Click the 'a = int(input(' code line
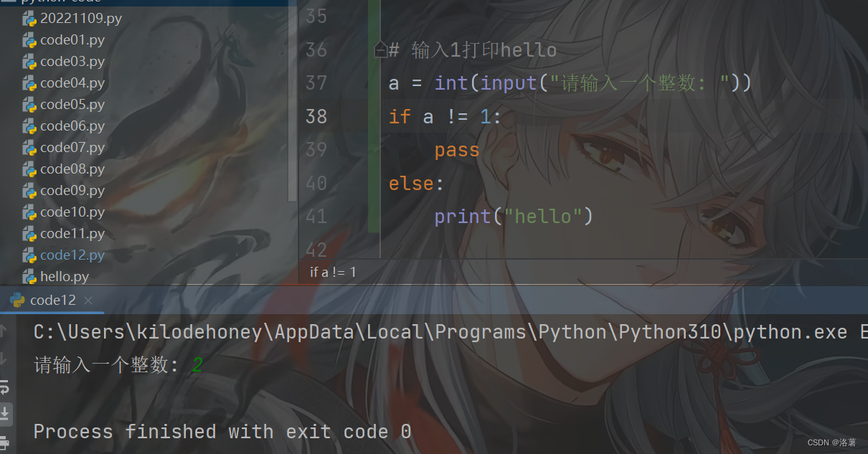 point(570,83)
